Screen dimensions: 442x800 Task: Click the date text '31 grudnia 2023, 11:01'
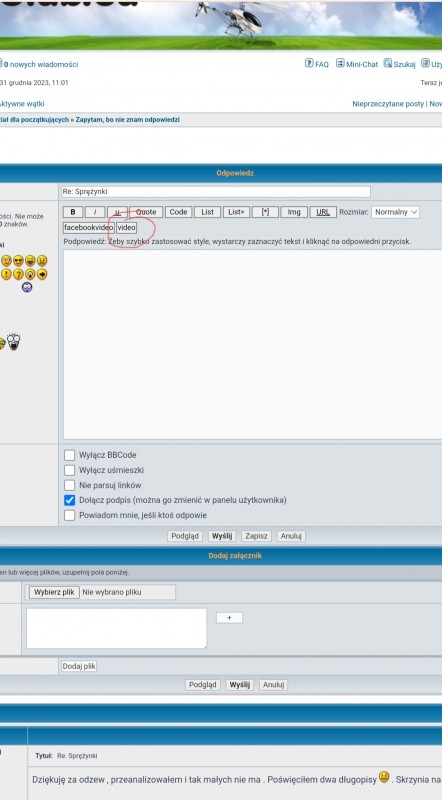[34, 82]
